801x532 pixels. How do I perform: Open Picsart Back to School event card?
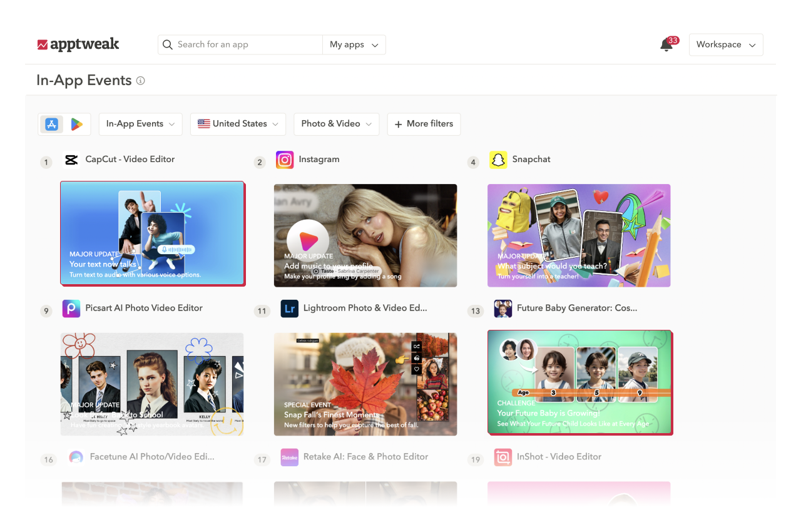(x=152, y=384)
